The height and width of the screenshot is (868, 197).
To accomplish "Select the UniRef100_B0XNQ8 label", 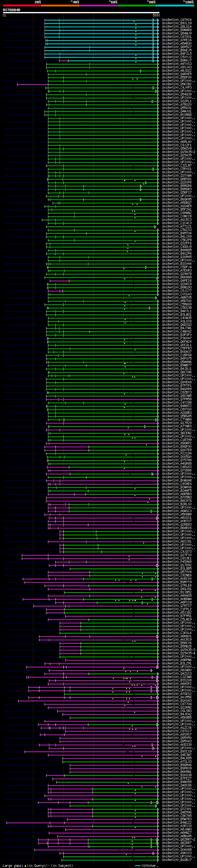I will 177,115.
